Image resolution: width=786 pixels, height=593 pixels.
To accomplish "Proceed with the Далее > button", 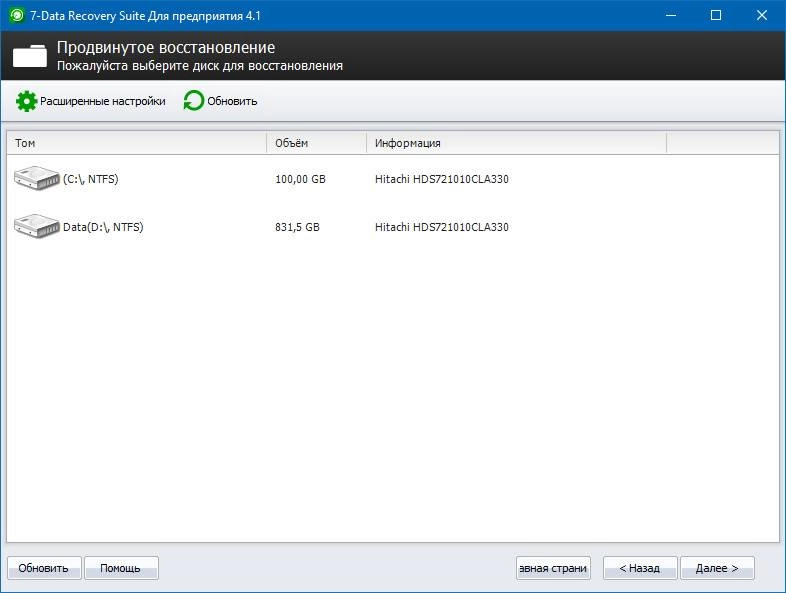I will pyautogui.click(x=717, y=568).
